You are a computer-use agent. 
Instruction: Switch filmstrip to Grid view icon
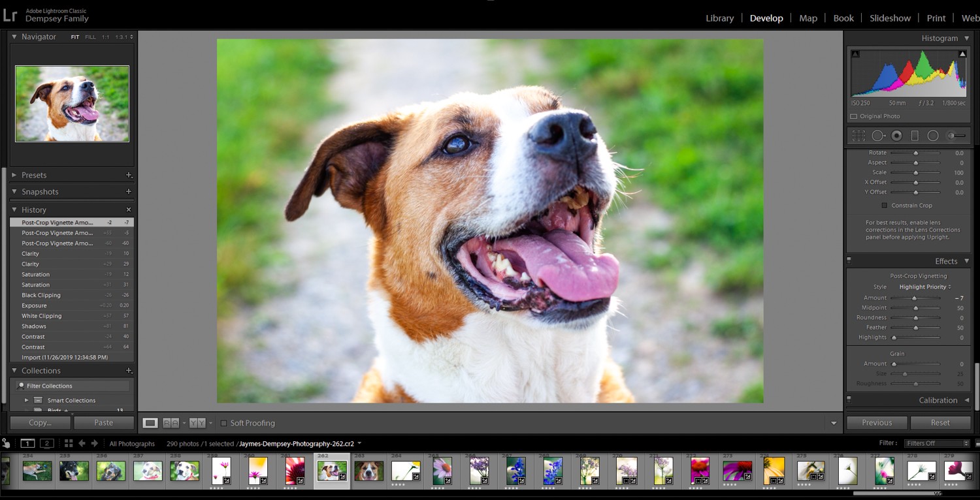[x=68, y=443]
